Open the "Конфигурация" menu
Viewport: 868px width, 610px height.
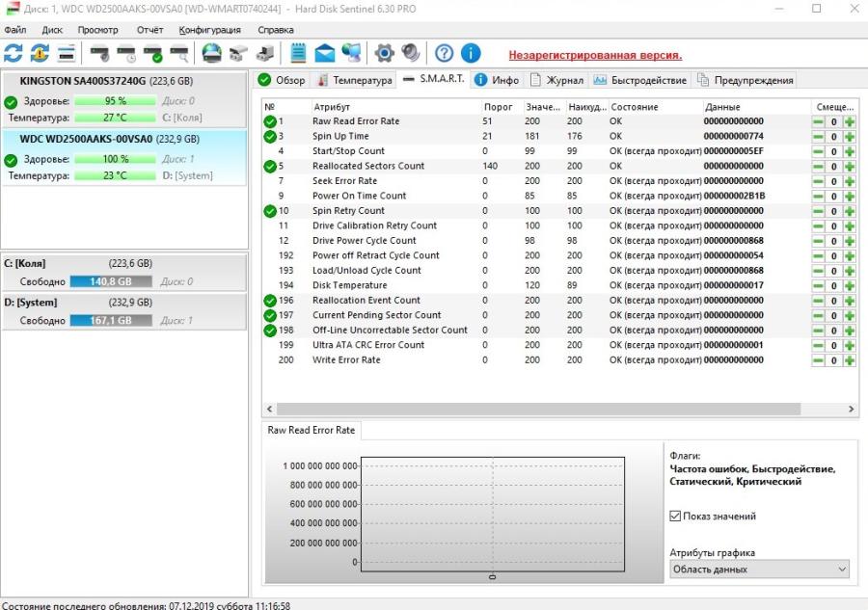click(x=209, y=30)
